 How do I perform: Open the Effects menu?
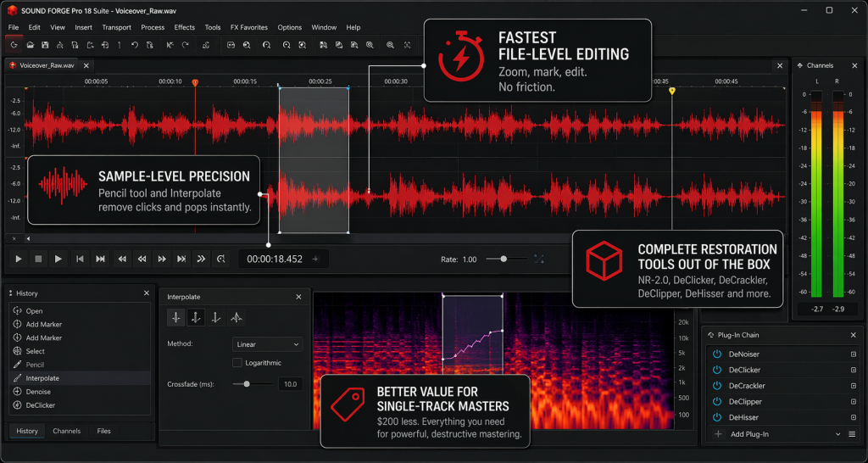[184, 27]
